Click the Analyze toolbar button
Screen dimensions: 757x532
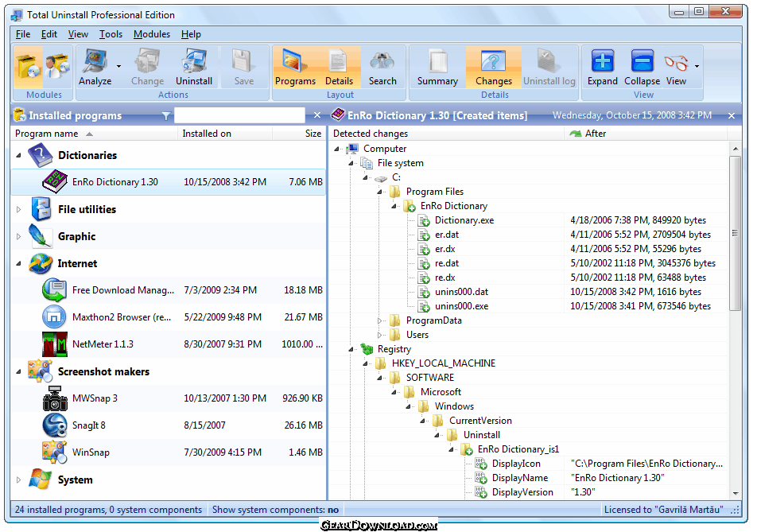coord(95,68)
